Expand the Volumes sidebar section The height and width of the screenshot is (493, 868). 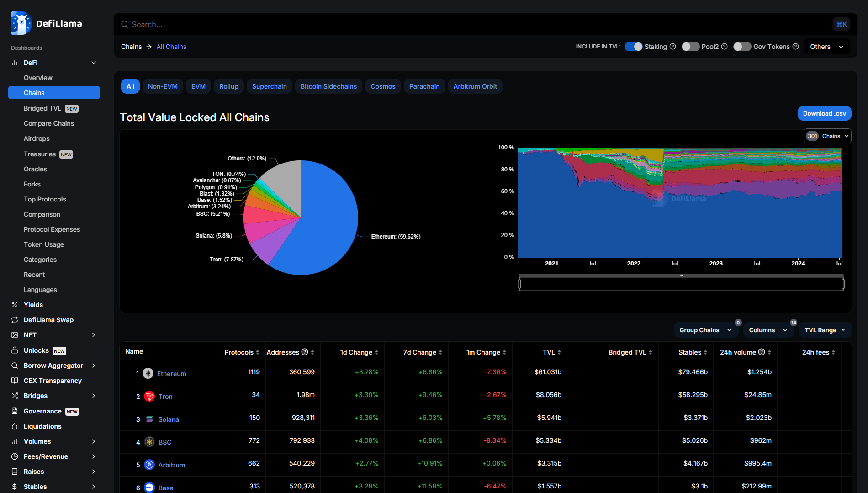(94, 441)
